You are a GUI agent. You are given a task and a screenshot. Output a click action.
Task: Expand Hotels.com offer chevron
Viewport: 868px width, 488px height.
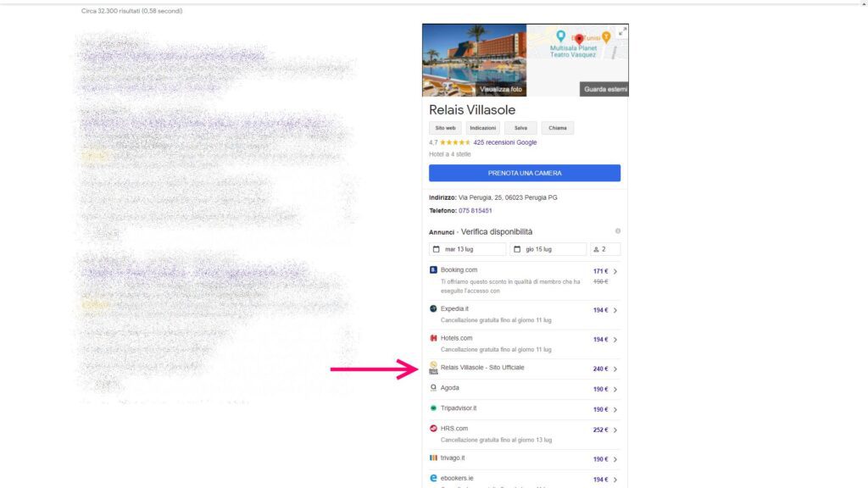(x=615, y=340)
